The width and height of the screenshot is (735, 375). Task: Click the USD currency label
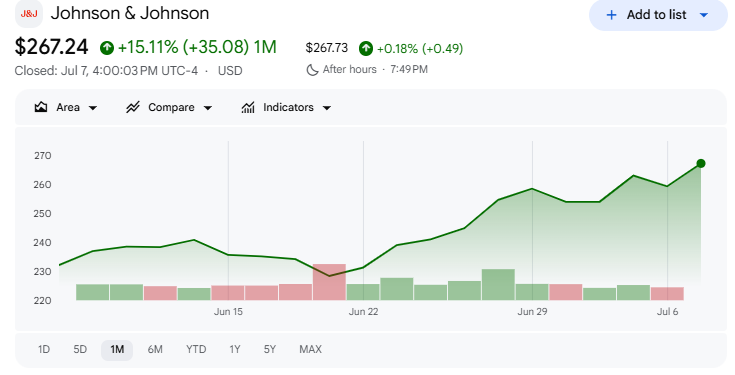point(230,71)
